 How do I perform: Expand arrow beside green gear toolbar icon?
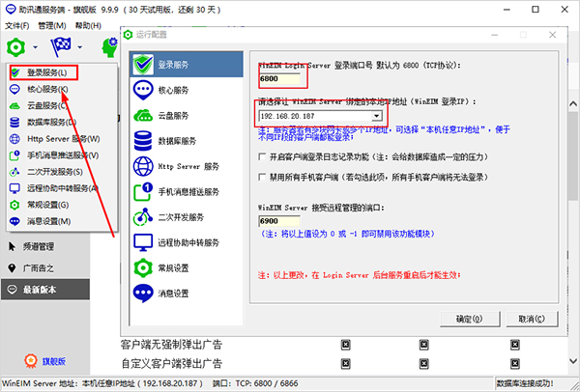[35, 47]
